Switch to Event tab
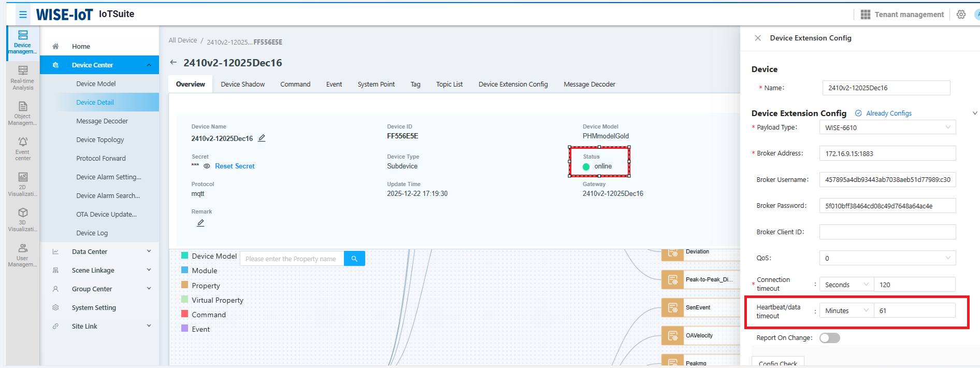980x368 pixels. coord(334,84)
